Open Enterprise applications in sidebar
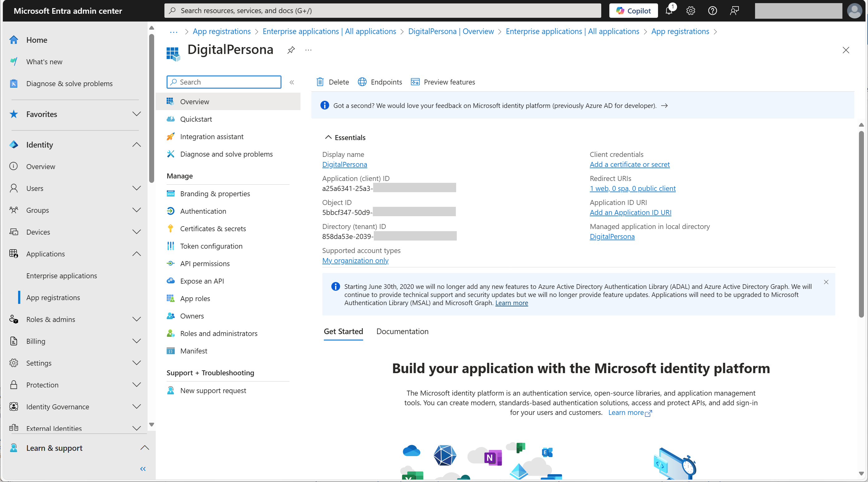The height and width of the screenshot is (482, 868). click(62, 276)
